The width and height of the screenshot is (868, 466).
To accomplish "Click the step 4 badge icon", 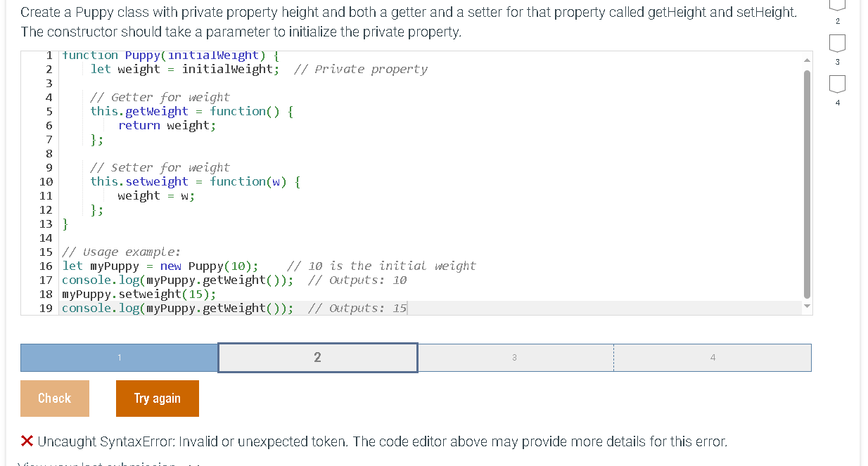I will [x=837, y=84].
